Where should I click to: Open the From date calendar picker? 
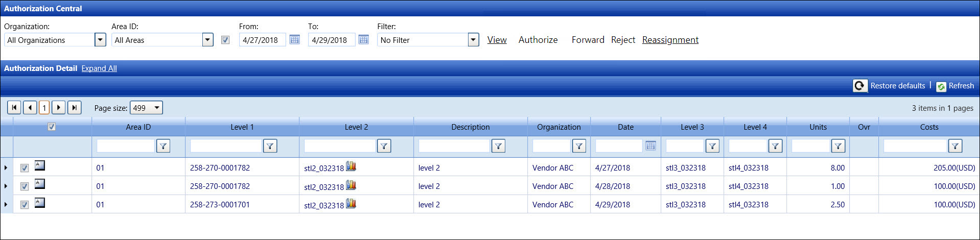click(294, 40)
